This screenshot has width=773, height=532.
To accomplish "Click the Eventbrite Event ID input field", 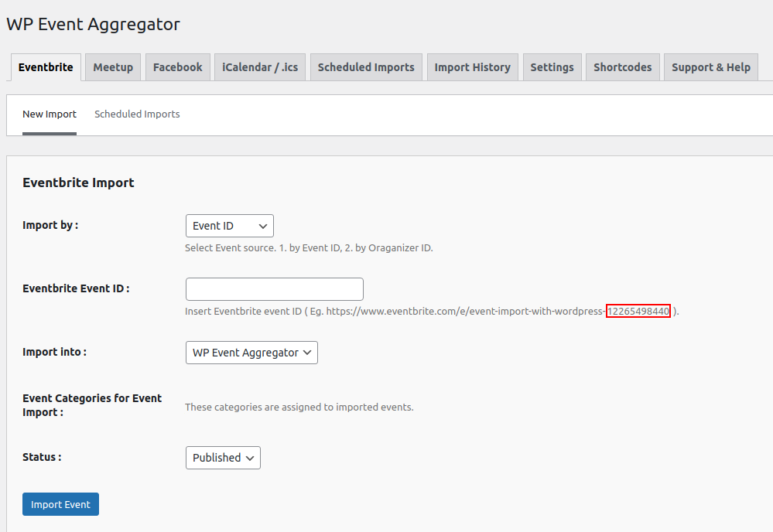I will (x=274, y=288).
